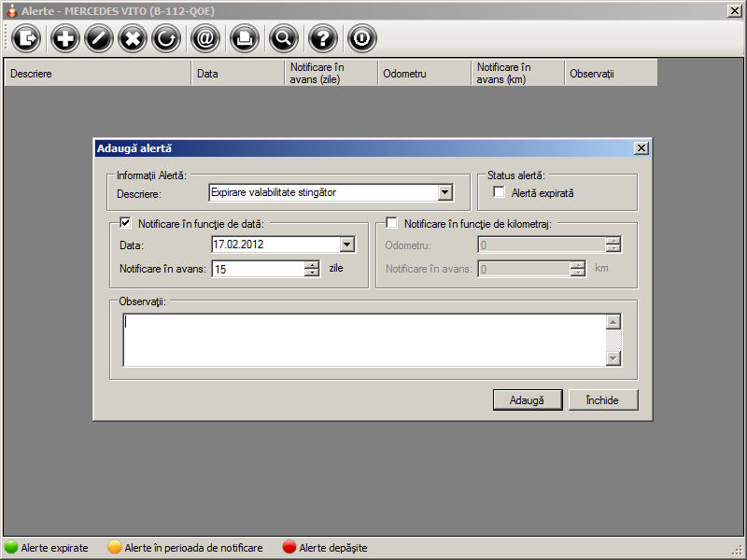This screenshot has width=747, height=560.
Task: Close the Alerte main window
Action: click(734, 10)
